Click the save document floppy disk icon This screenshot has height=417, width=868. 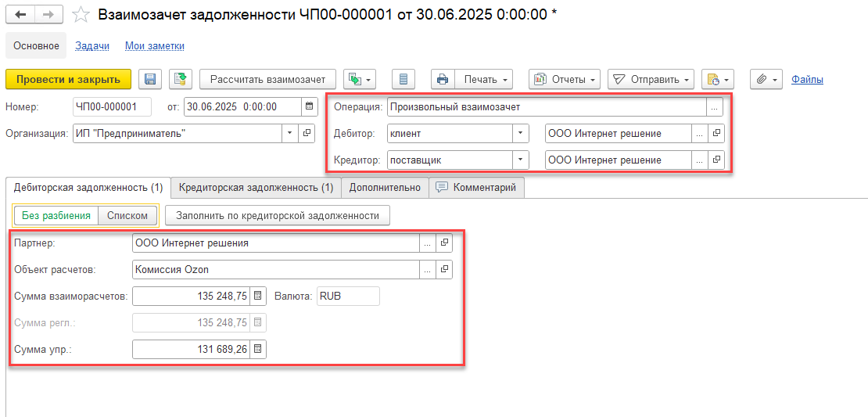[x=151, y=79]
